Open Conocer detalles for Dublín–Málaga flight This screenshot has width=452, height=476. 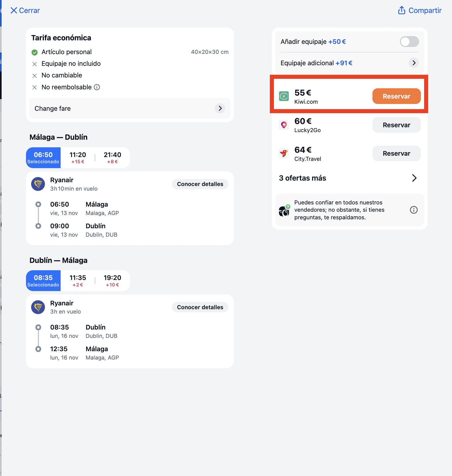pyautogui.click(x=200, y=307)
